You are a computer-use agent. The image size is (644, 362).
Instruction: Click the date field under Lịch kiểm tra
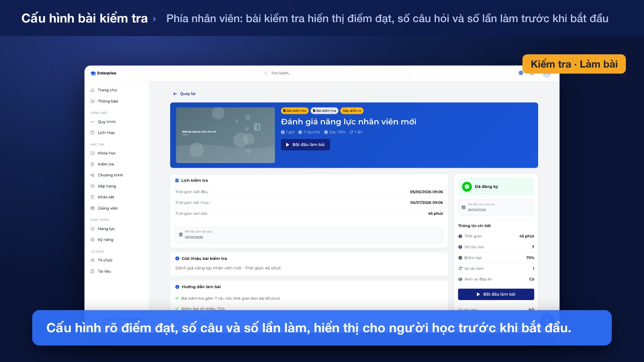click(x=309, y=235)
